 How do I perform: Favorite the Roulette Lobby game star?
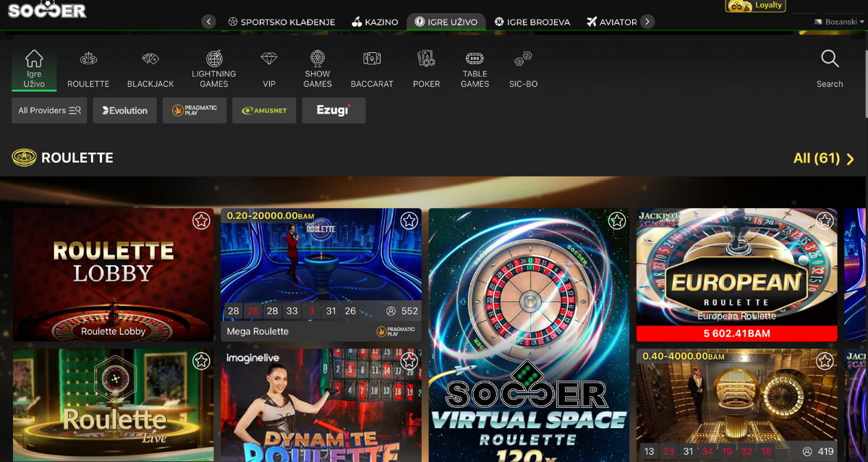[201, 221]
